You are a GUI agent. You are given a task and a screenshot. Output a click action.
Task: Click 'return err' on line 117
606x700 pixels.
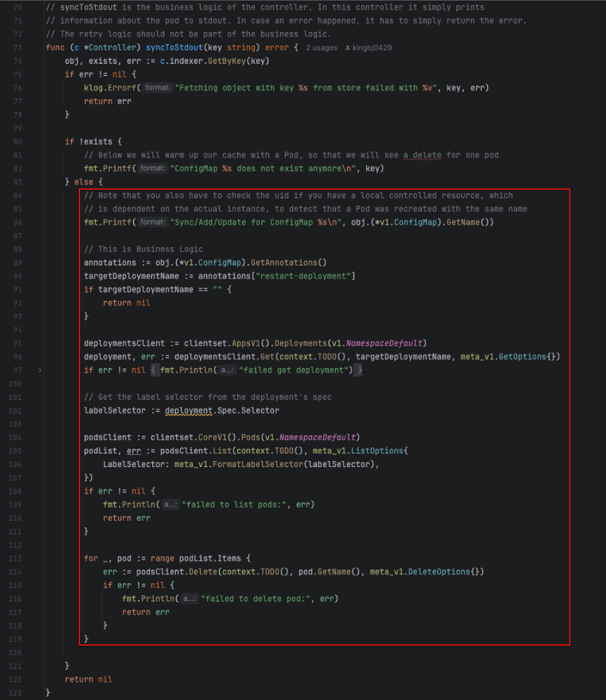tap(145, 612)
